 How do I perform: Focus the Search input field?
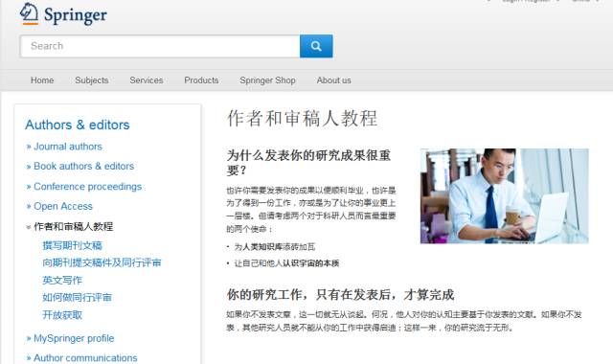160,46
